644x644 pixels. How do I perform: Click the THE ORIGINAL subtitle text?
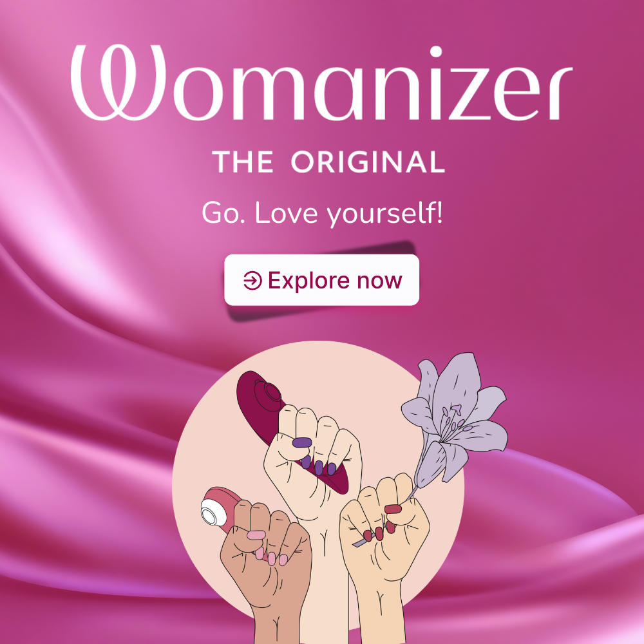click(328, 162)
